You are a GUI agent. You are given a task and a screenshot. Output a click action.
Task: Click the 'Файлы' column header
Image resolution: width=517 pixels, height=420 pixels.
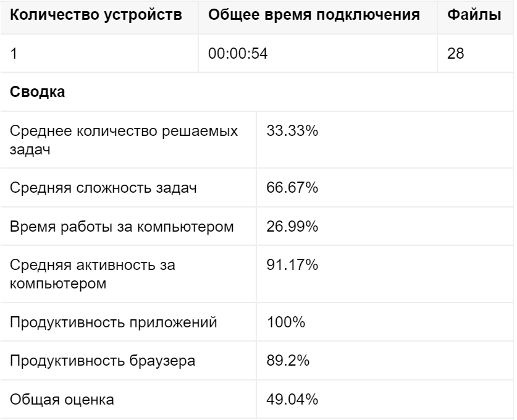[x=474, y=15]
